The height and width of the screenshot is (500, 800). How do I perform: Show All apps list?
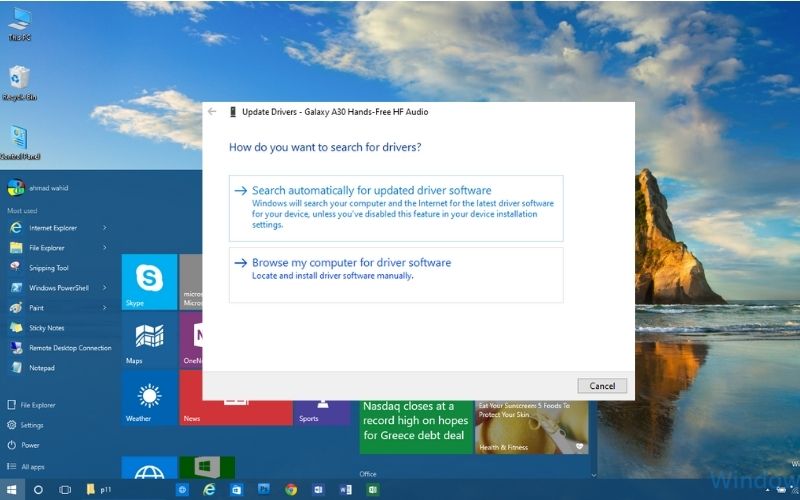(26, 466)
